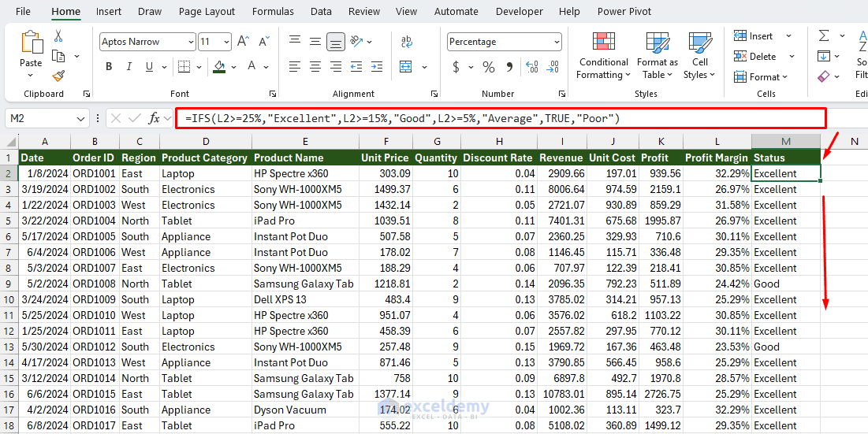Open the Number dialog launcher
Image resolution: width=868 pixels, height=434 pixels.
(562, 94)
